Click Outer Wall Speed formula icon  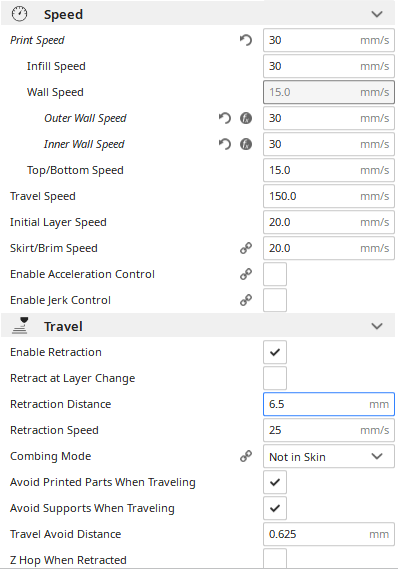246,118
